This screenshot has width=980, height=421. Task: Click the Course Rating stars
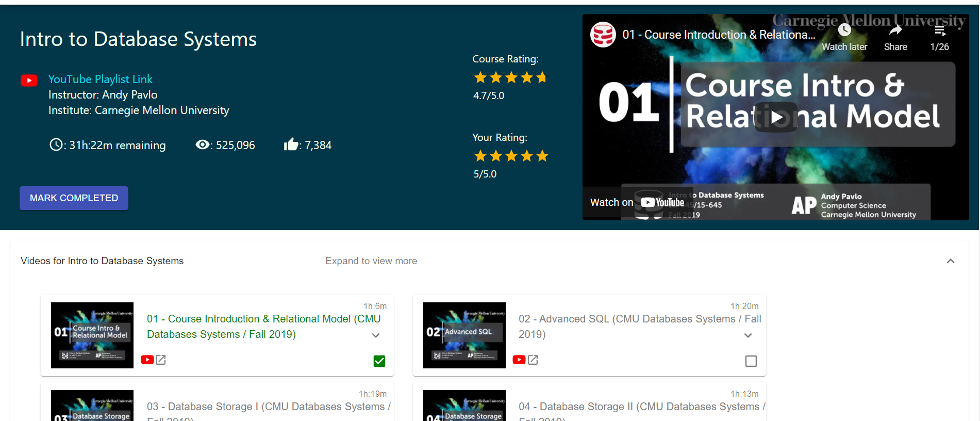(510, 77)
